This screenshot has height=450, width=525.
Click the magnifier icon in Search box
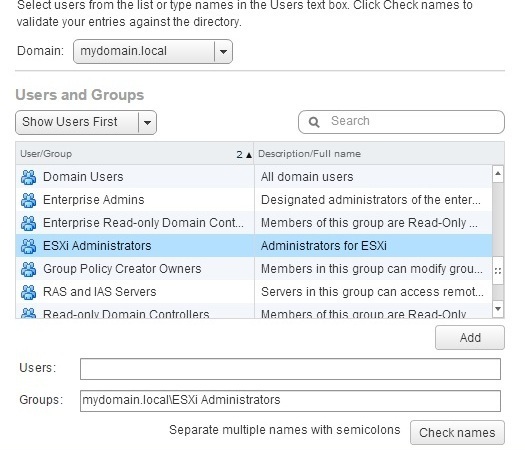[314, 122]
